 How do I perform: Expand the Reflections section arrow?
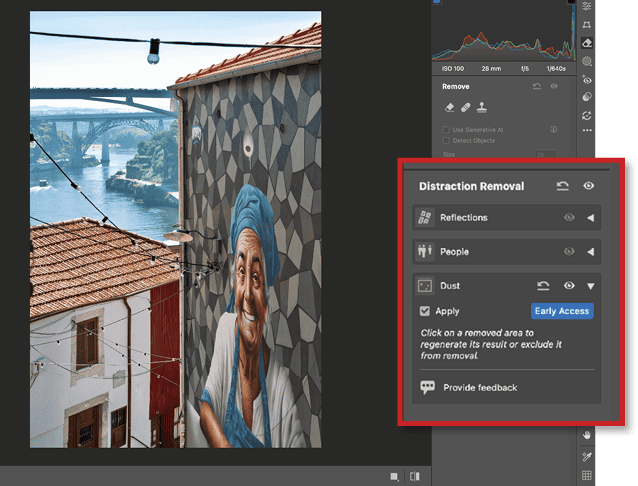click(x=590, y=218)
